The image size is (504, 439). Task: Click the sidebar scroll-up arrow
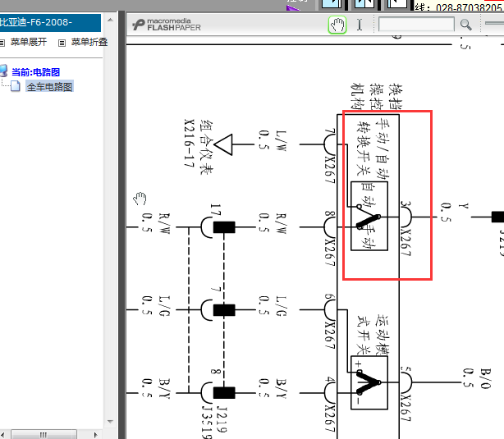coord(110,20)
